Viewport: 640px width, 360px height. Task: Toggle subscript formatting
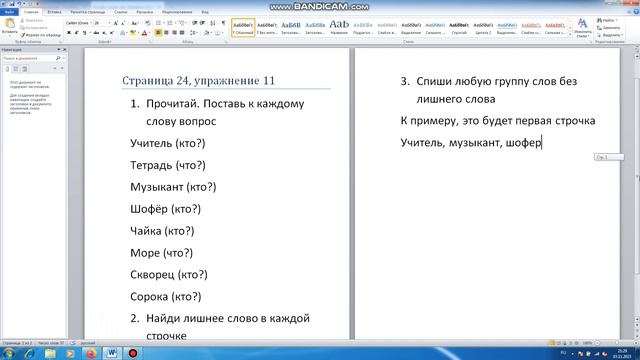coord(104,33)
